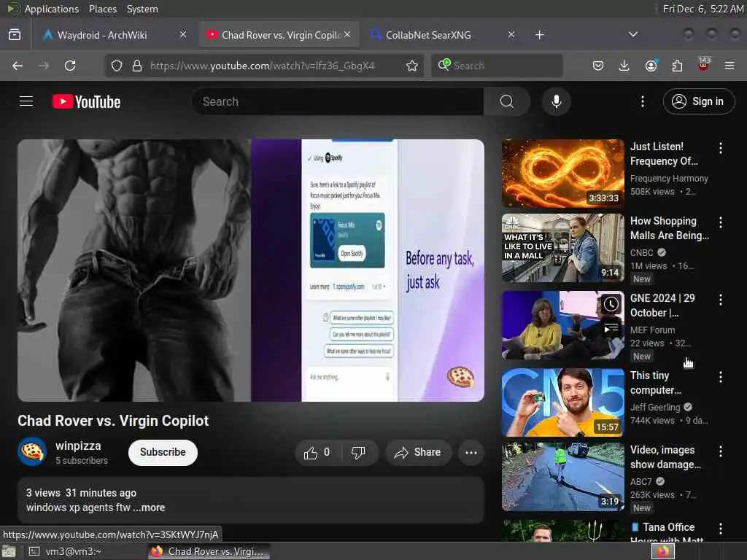This screenshot has height=560, width=747.
Task: Click the browser Back arrow
Action: point(18,66)
